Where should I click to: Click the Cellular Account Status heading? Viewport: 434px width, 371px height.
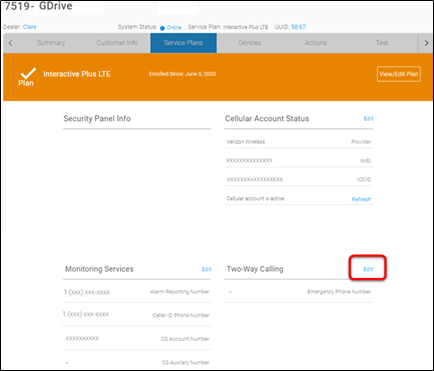pos(267,119)
